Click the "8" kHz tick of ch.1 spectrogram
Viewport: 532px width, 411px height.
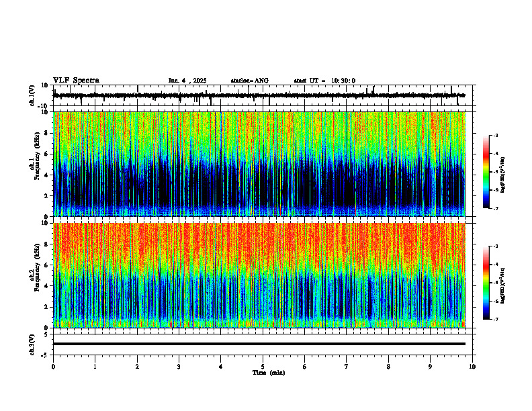click(47, 133)
